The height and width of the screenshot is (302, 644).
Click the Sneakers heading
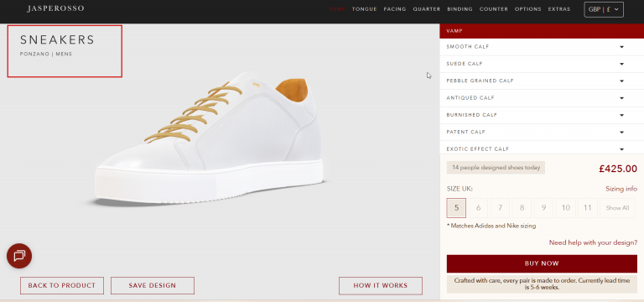tap(57, 40)
